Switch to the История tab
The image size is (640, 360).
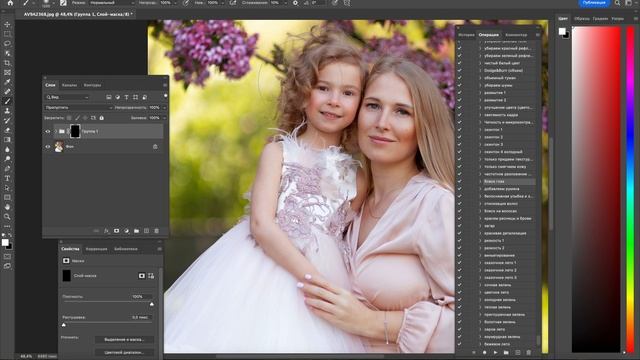click(x=466, y=35)
